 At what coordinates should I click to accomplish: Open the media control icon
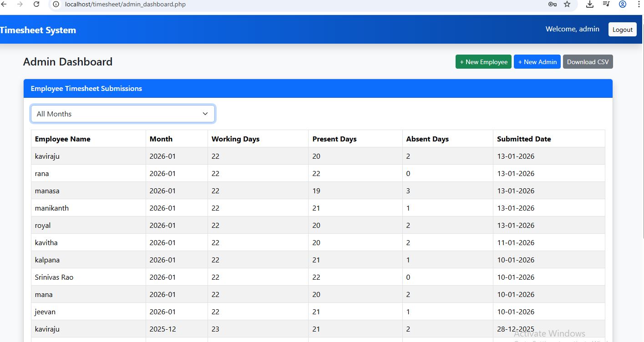click(x=606, y=4)
